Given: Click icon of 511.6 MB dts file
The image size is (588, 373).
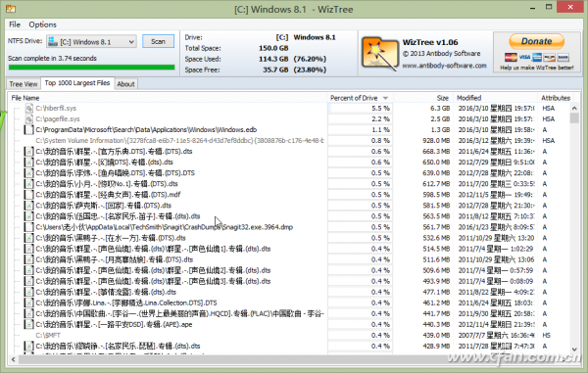Looking at the screenshot, I should pos(28,259).
